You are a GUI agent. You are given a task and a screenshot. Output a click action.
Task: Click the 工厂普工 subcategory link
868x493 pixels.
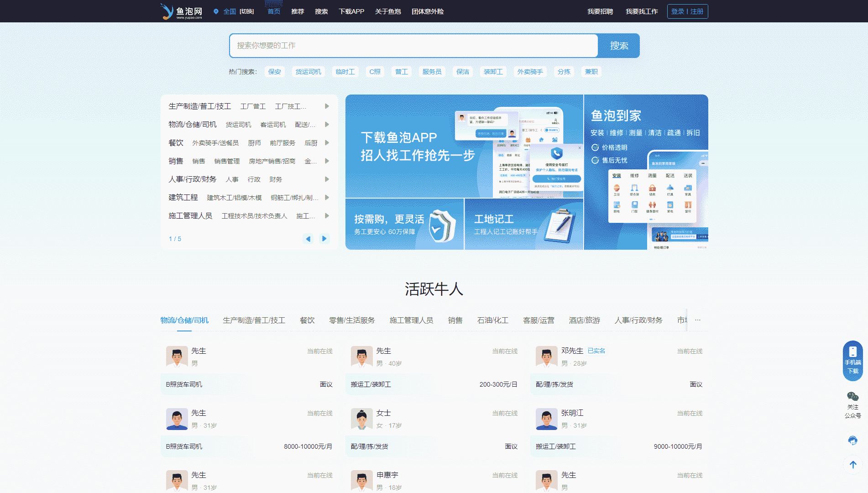[253, 106]
